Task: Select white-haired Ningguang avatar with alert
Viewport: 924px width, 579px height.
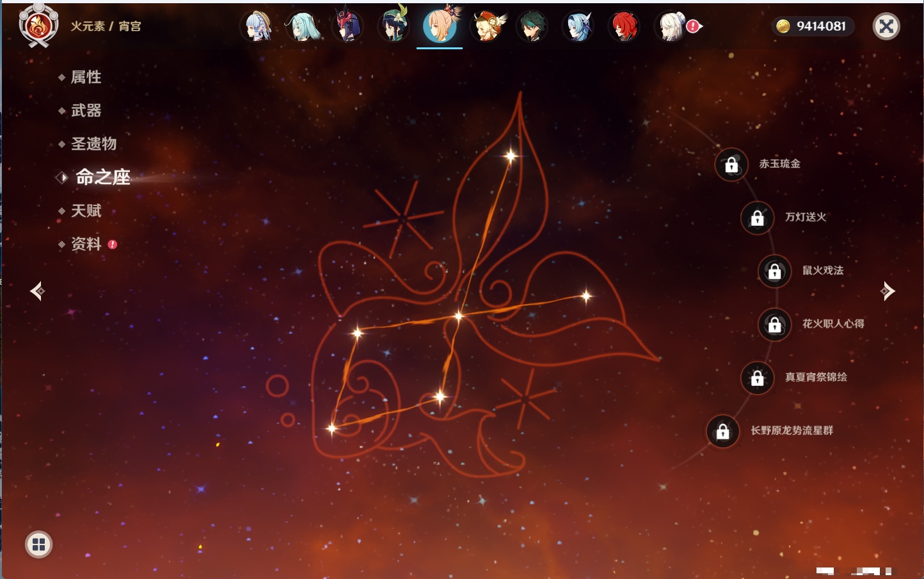Action: pyautogui.click(x=671, y=26)
